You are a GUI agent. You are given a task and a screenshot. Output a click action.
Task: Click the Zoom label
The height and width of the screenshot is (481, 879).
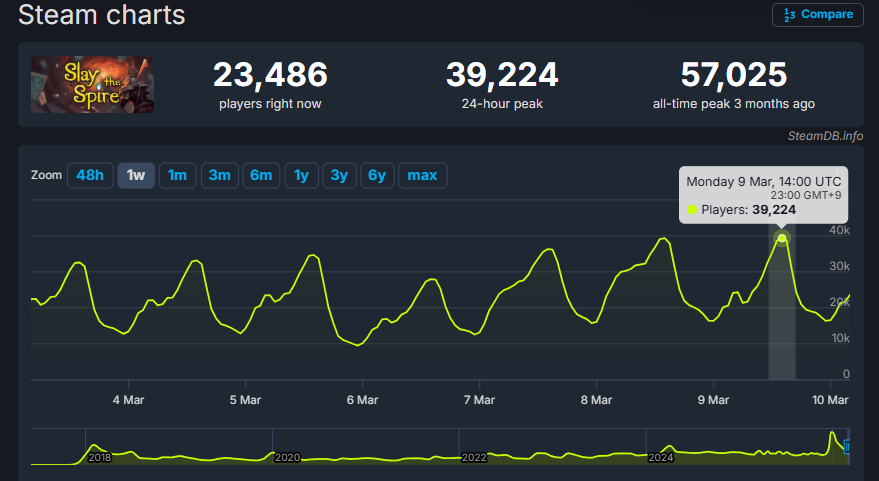46,175
